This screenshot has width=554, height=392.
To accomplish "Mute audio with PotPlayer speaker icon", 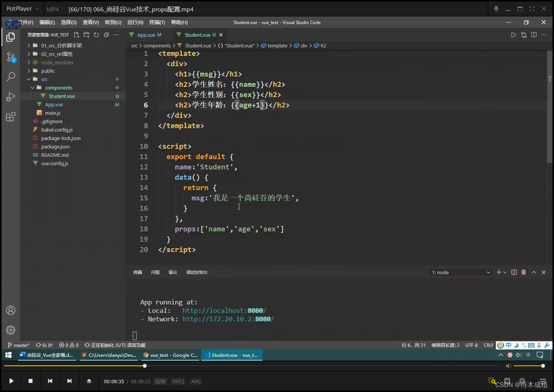I will point(508,366).
